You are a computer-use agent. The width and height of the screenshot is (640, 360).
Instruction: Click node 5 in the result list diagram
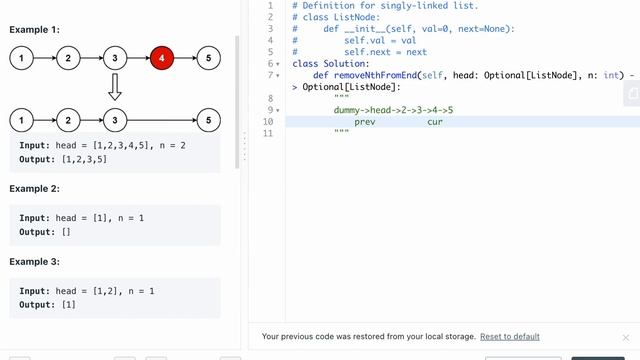(x=209, y=120)
